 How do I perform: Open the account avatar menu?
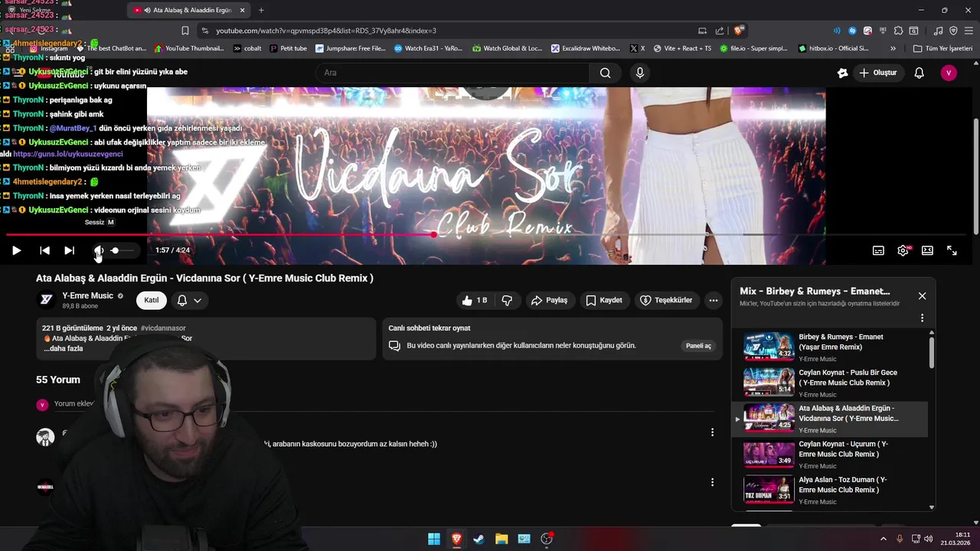949,73
